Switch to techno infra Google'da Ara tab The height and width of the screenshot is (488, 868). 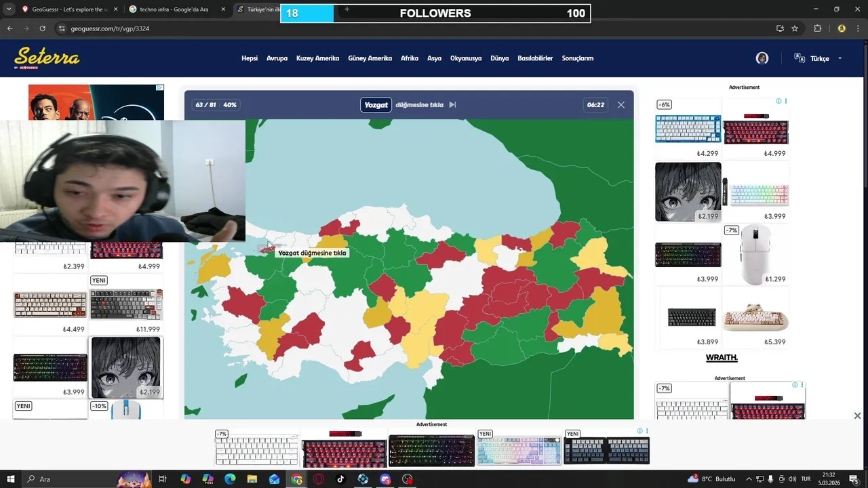click(174, 9)
